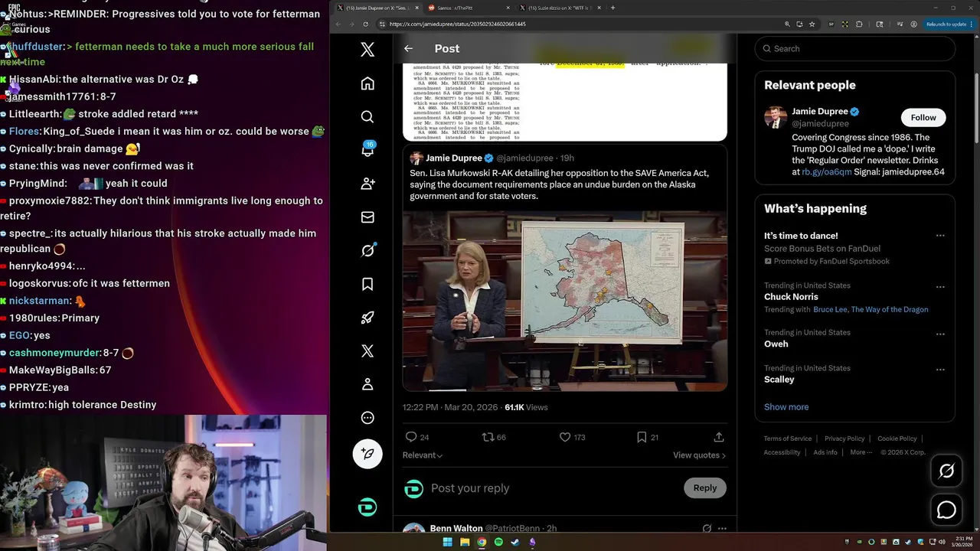Open the Chrome extensions puzzle icon

859,24
